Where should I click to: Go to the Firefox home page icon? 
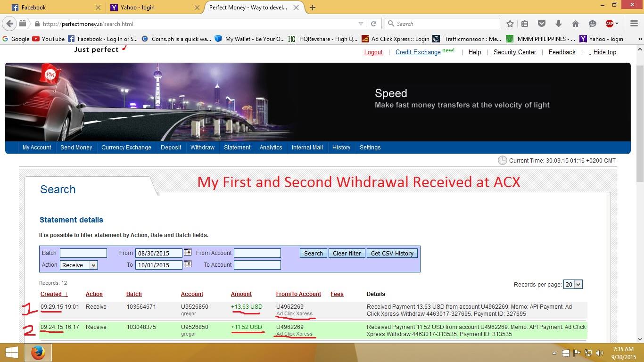[576, 24]
